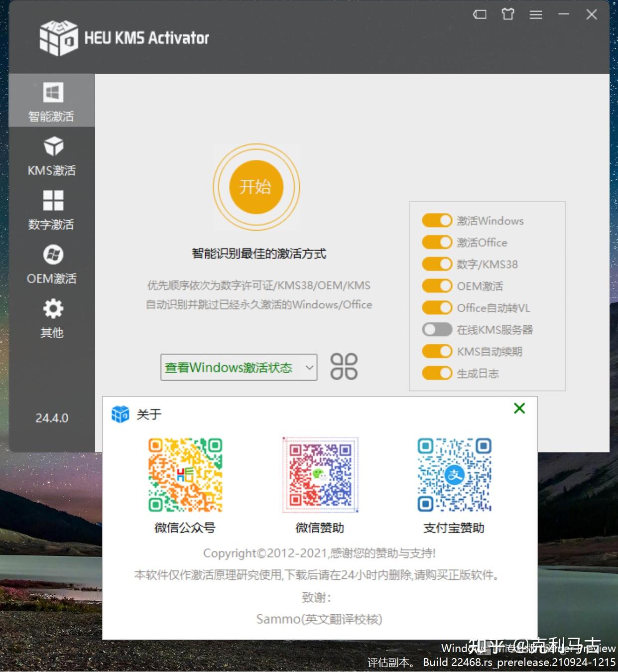Screen dimensions: 618x672
Task: Close the HEU KMS Activator window
Action: 592,14
